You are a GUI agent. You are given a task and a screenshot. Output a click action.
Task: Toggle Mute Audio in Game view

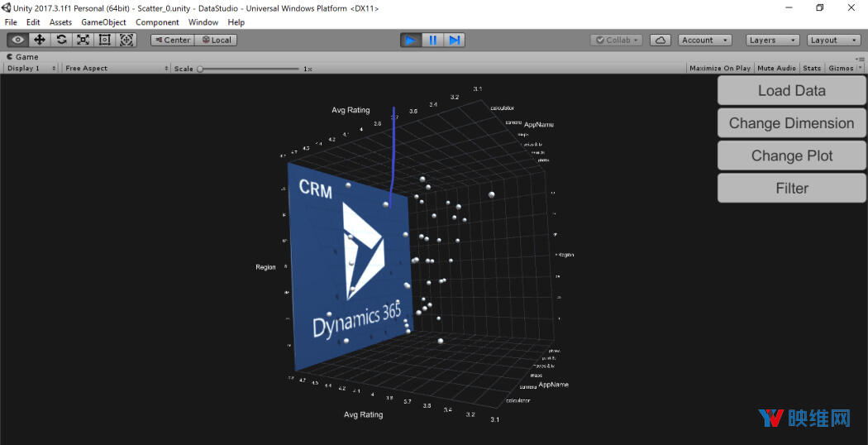coord(776,68)
